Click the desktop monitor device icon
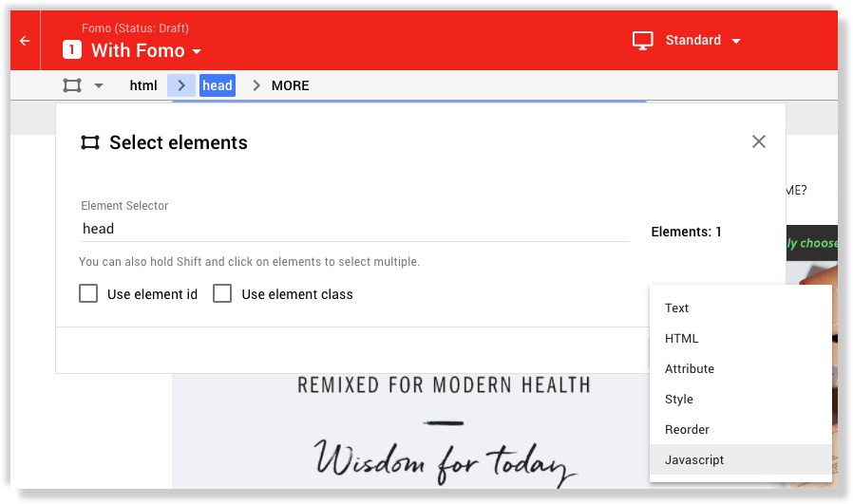This screenshot has height=504, width=853. point(642,41)
